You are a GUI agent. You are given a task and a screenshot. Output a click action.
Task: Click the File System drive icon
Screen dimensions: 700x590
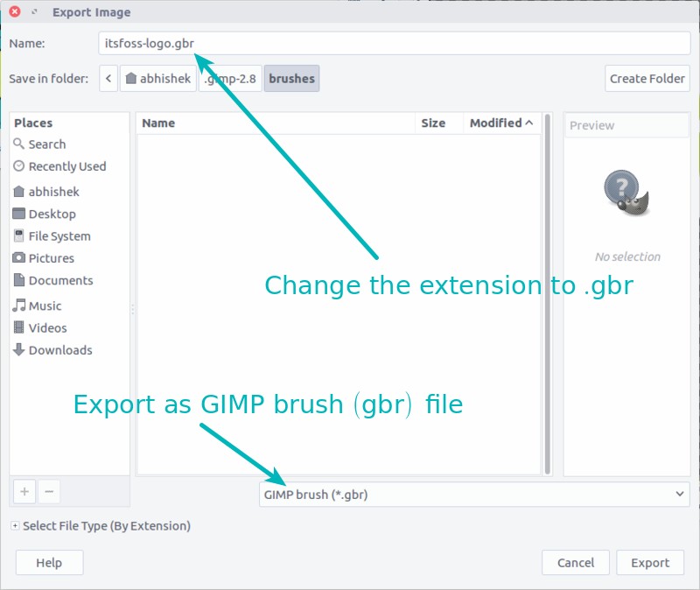click(x=18, y=235)
